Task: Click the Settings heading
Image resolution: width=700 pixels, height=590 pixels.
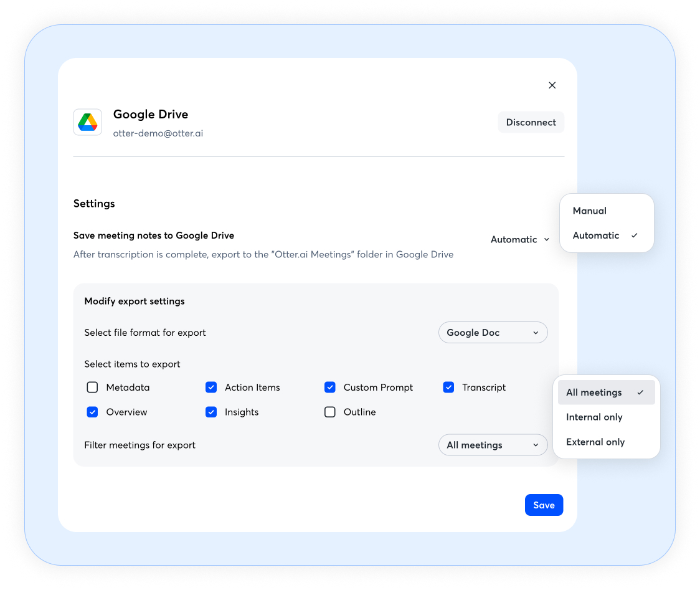Action: (94, 204)
